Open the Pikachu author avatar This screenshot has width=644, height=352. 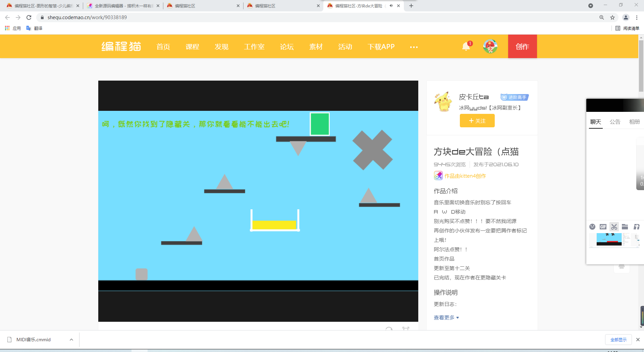coord(443,101)
